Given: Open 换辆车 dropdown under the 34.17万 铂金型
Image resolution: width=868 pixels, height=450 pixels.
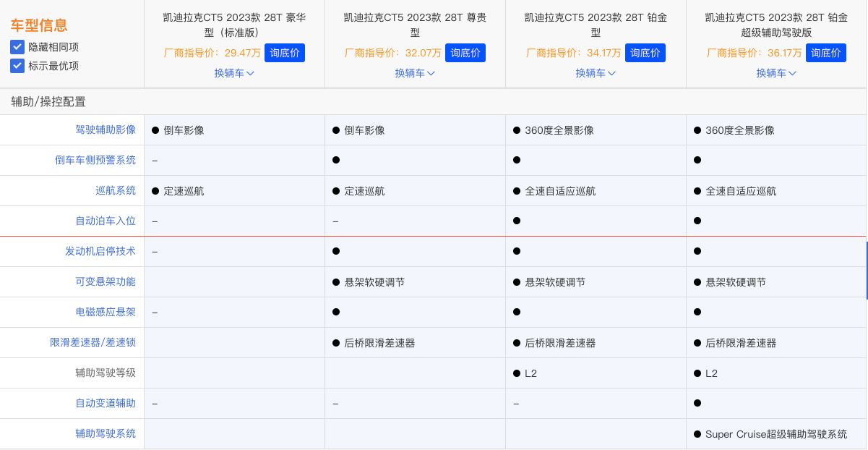Looking at the screenshot, I should pyautogui.click(x=596, y=73).
